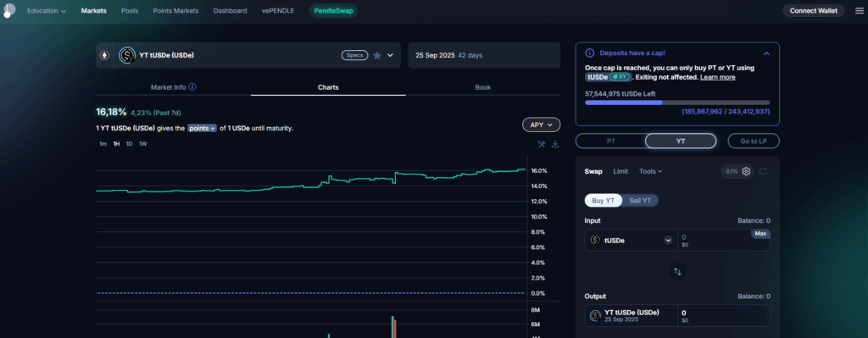This screenshot has width=868, height=338.
Task: Open the Dashboard nav item
Action: [x=230, y=10]
